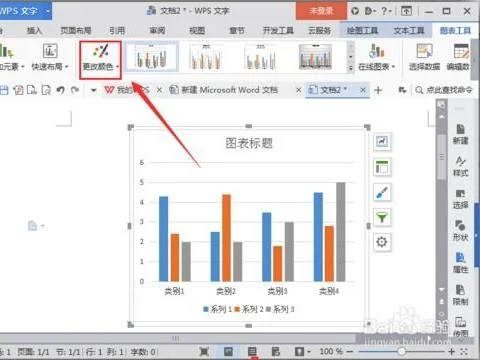This screenshot has width=480, height=360.
Task: Open the 页面布局 (Page Layout) ribbon tab
Action: (x=76, y=31)
